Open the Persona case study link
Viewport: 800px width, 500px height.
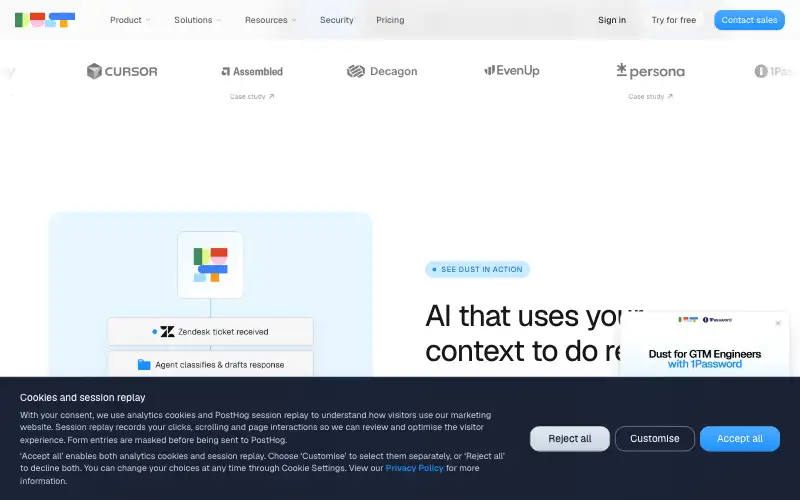point(651,96)
